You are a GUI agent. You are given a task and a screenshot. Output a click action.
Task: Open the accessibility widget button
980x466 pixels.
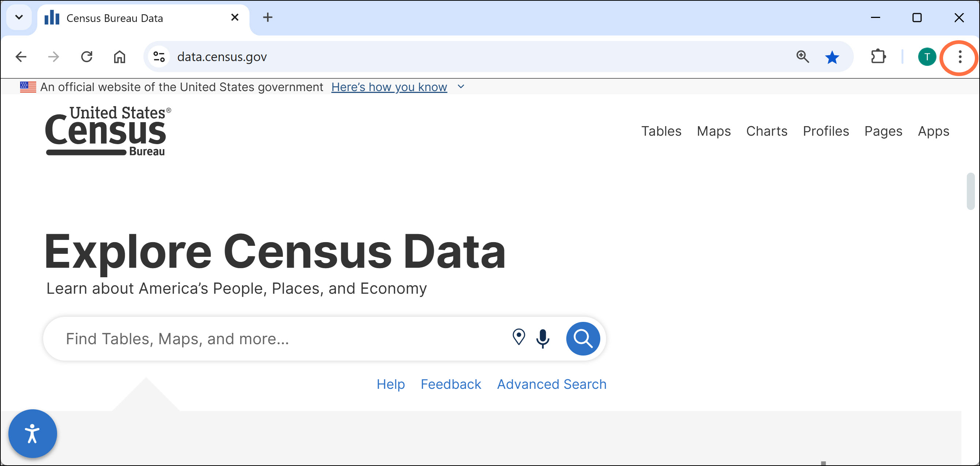click(33, 433)
